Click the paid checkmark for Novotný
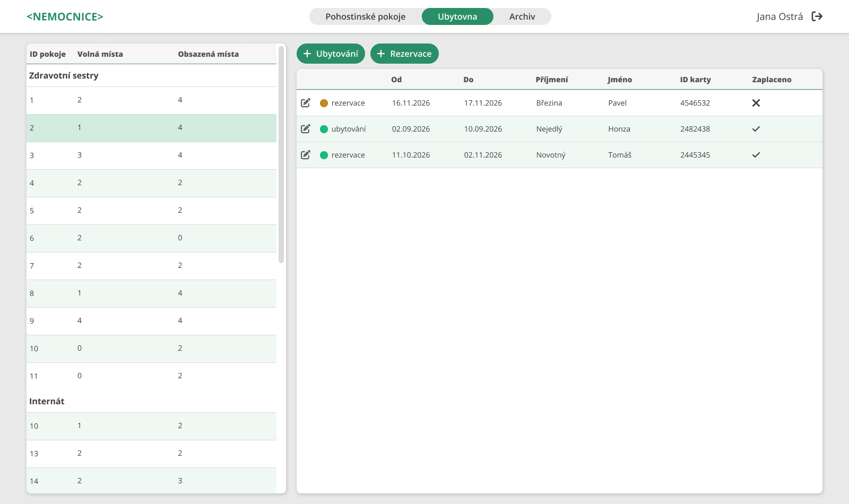 (756, 155)
